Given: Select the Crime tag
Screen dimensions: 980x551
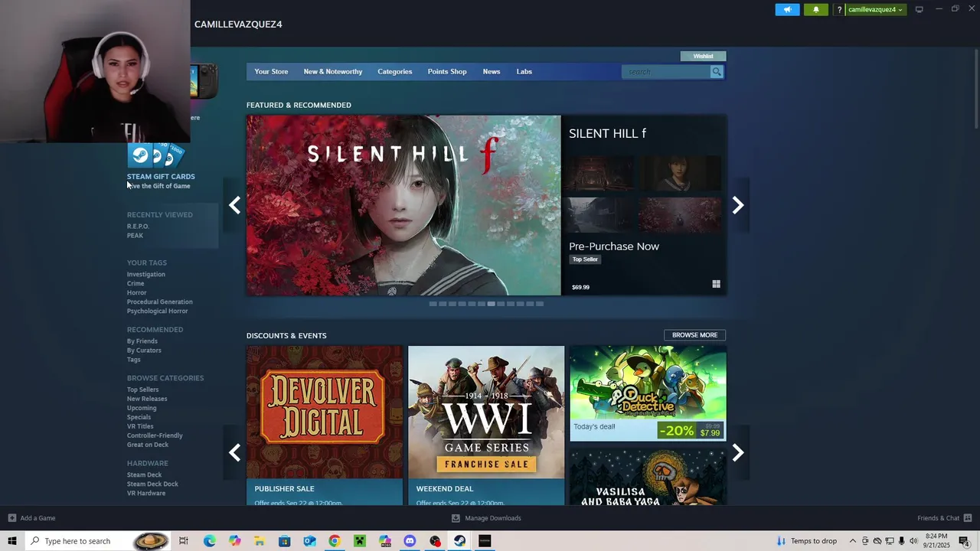Looking at the screenshot, I should pyautogui.click(x=136, y=284).
